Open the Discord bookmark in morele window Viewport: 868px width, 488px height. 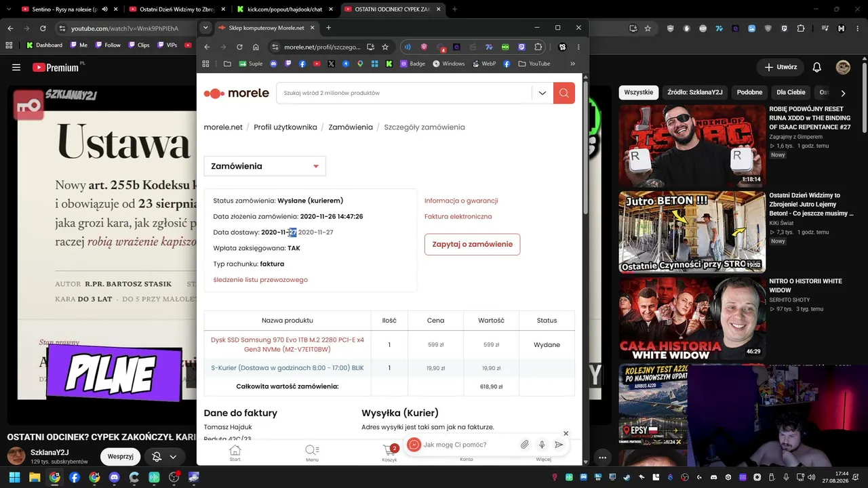(x=273, y=64)
